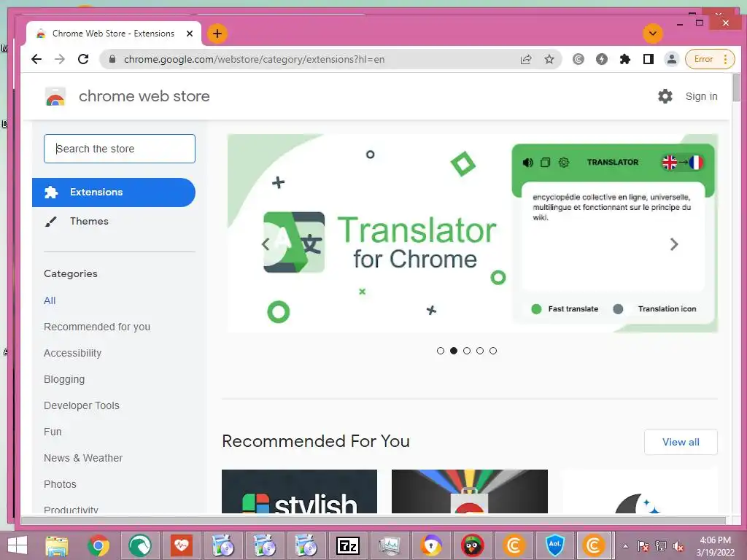Choose the All category
Viewport: 747px width, 560px height.
tap(50, 300)
